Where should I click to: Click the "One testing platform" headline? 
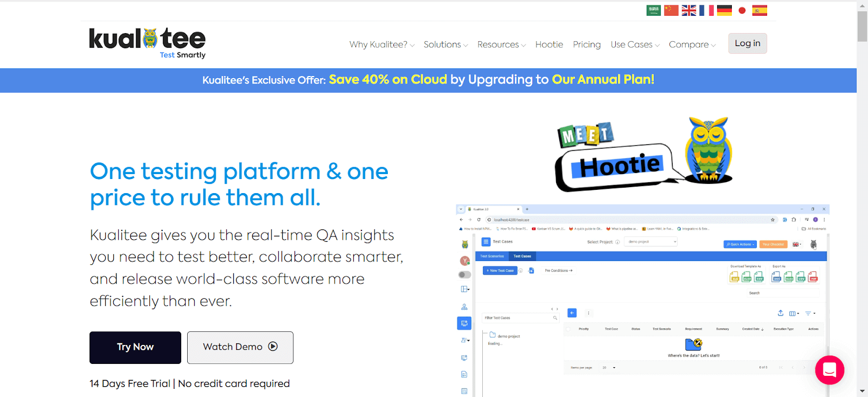(239, 184)
